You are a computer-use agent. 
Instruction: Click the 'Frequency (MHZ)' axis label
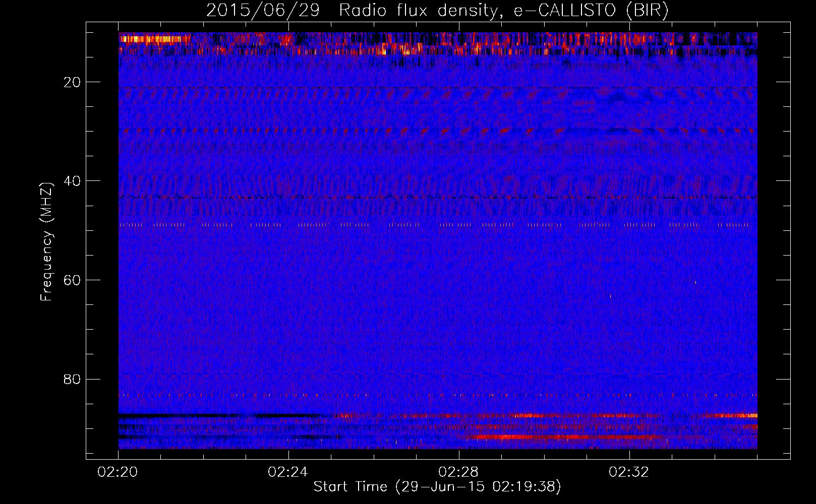46,242
